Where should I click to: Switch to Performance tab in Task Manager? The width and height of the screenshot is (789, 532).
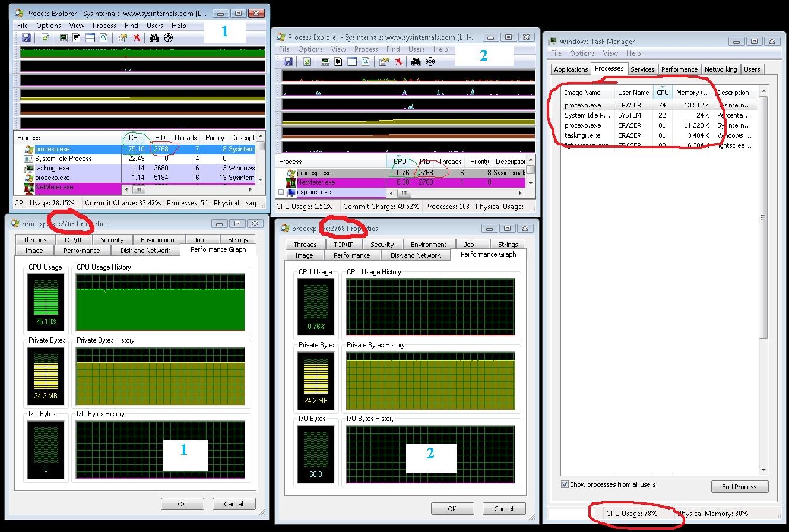coord(679,69)
